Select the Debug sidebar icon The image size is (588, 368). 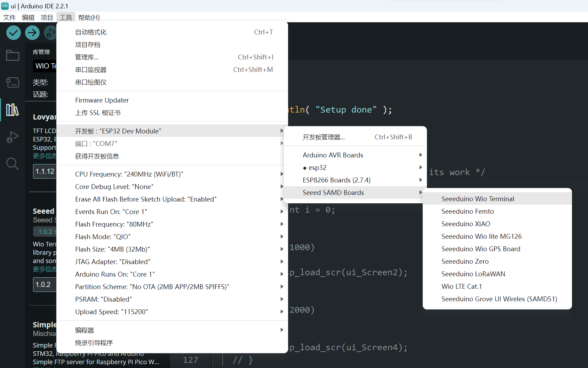pos(12,137)
